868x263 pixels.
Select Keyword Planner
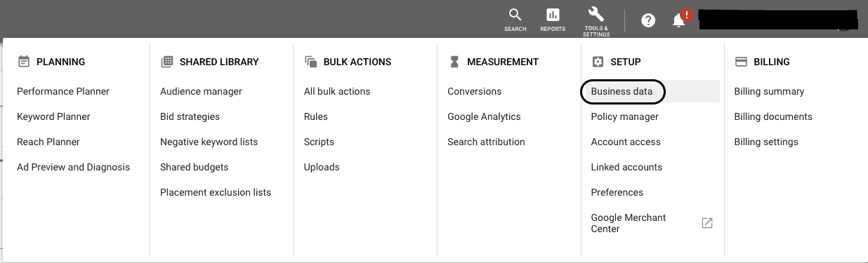[x=53, y=116]
